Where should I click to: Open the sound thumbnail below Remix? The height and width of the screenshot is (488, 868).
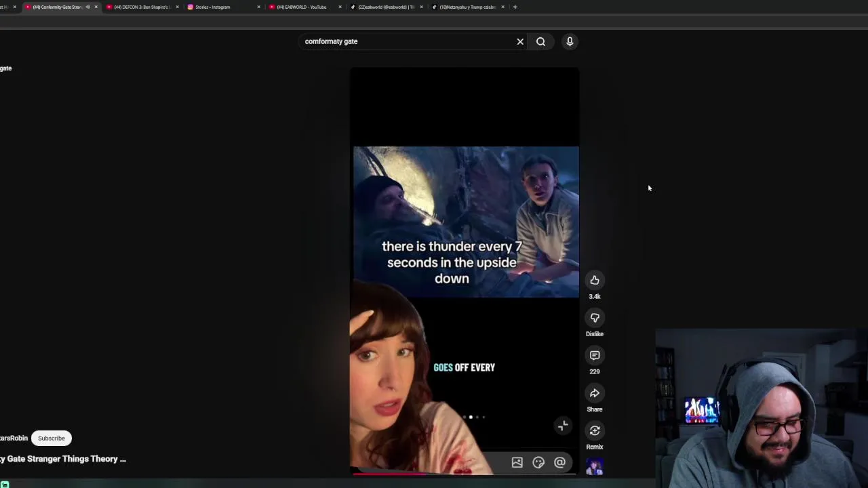point(595,467)
